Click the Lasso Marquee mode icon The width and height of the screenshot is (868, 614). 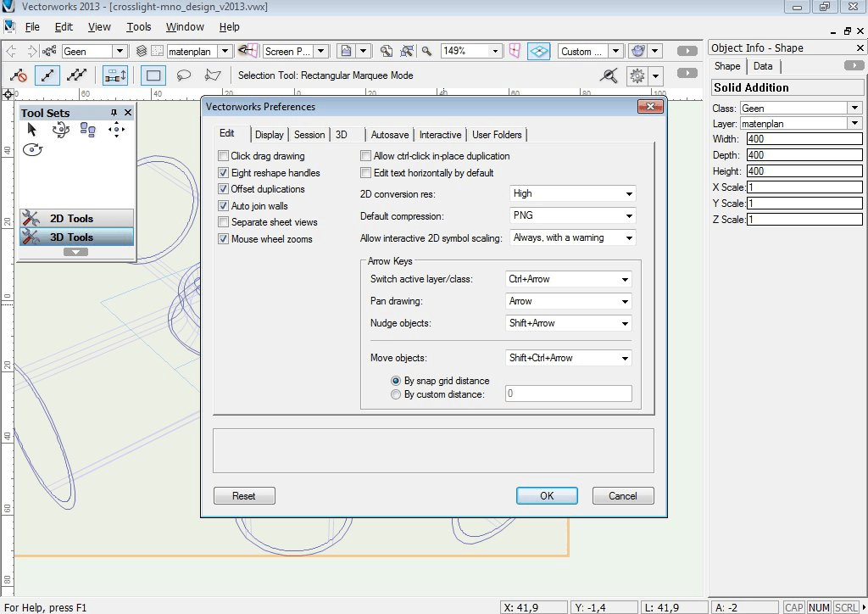tap(183, 75)
